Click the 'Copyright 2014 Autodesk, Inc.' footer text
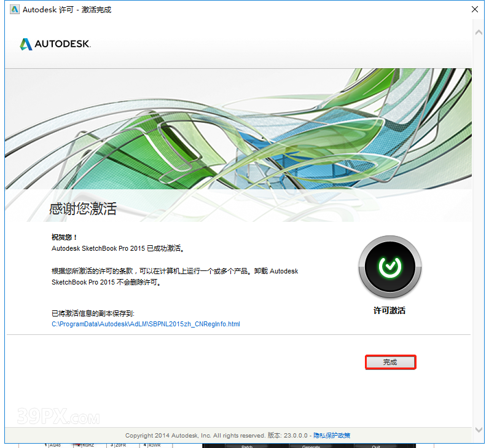 tap(168, 435)
